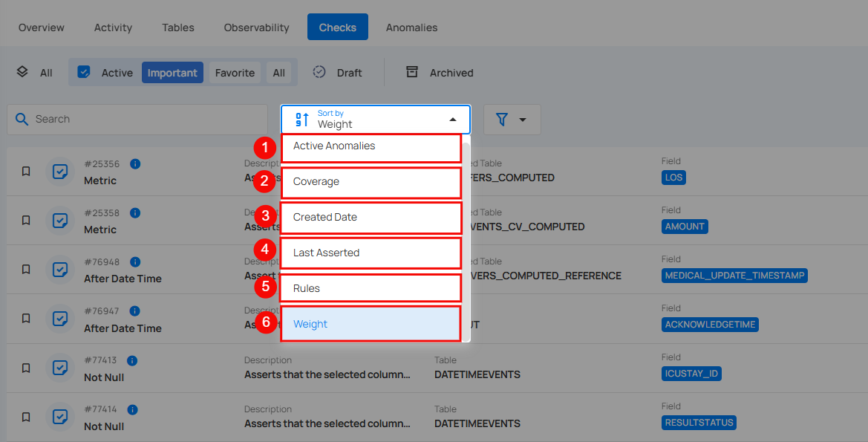
Task: Click the #76948 After Date Time title
Action: [x=123, y=279]
